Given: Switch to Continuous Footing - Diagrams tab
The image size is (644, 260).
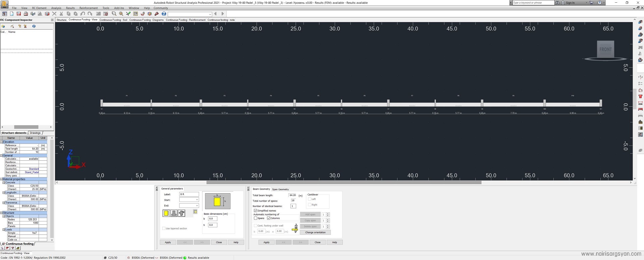Looking at the screenshot, I should pos(147,20).
